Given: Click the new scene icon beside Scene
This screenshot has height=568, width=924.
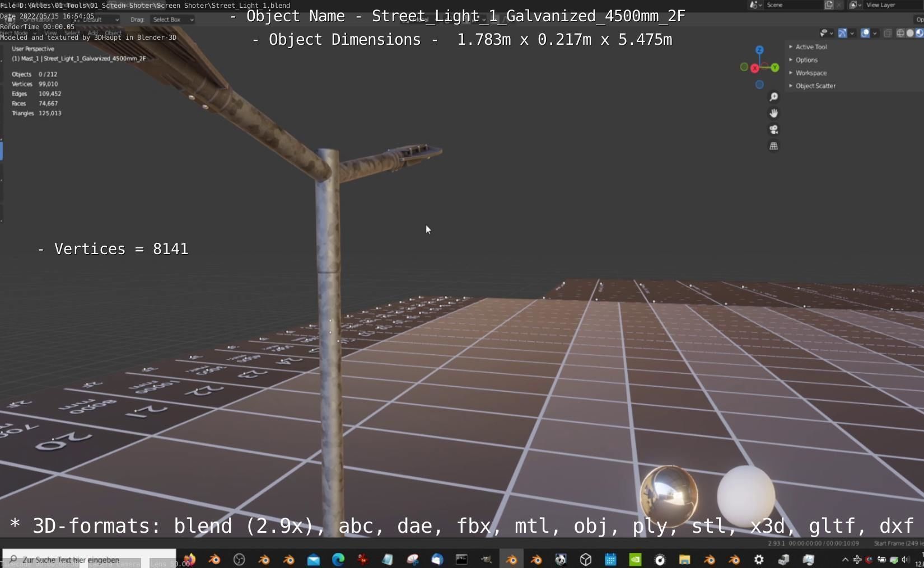Looking at the screenshot, I should click(829, 4).
